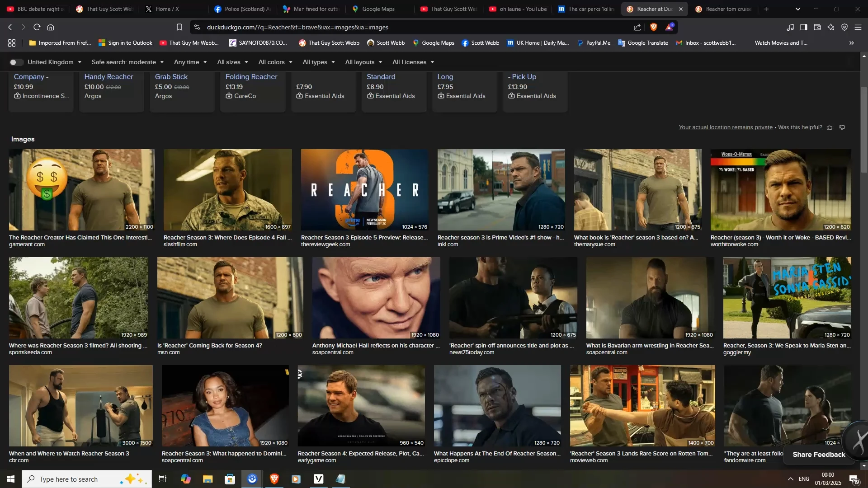
Task: Close the Reacher at DuckDuckGo tab
Action: pos(681,9)
